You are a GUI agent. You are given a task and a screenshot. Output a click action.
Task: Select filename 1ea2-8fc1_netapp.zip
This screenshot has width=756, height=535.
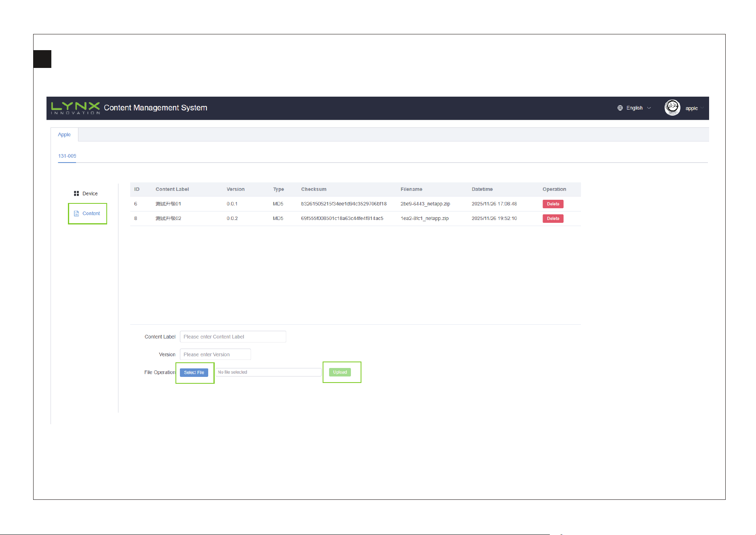[x=424, y=218]
